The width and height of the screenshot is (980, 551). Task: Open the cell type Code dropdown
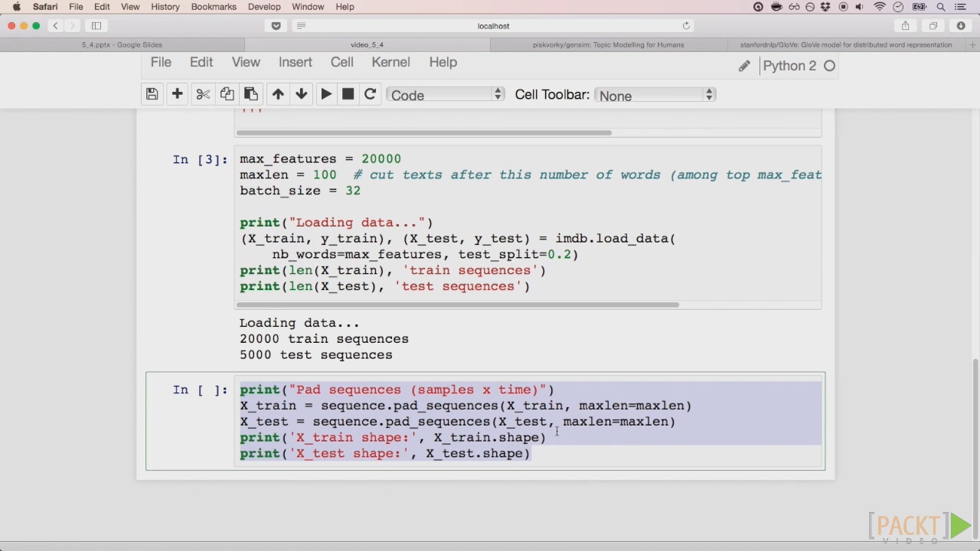(x=446, y=95)
